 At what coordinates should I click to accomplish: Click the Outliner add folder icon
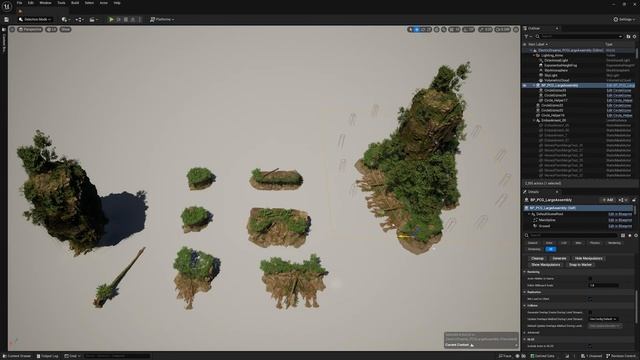pyautogui.click(x=628, y=36)
